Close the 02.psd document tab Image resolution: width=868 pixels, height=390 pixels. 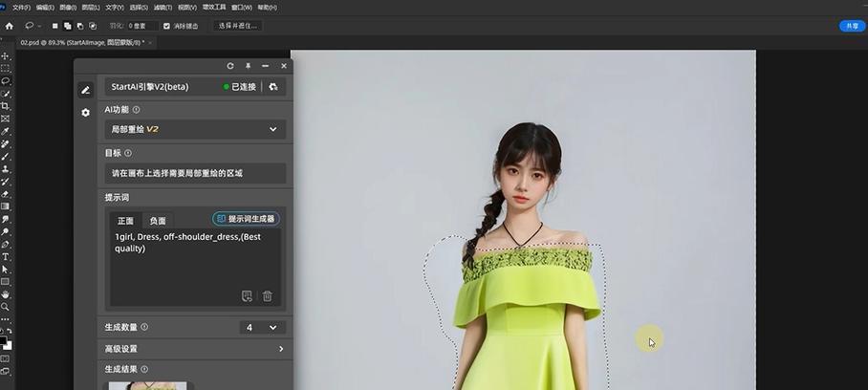click(x=150, y=42)
